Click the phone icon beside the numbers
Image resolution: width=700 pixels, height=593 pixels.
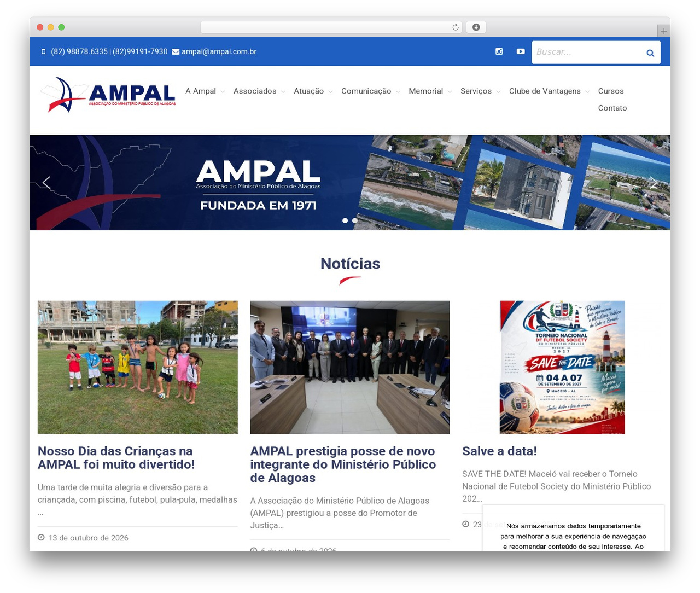click(x=44, y=51)
